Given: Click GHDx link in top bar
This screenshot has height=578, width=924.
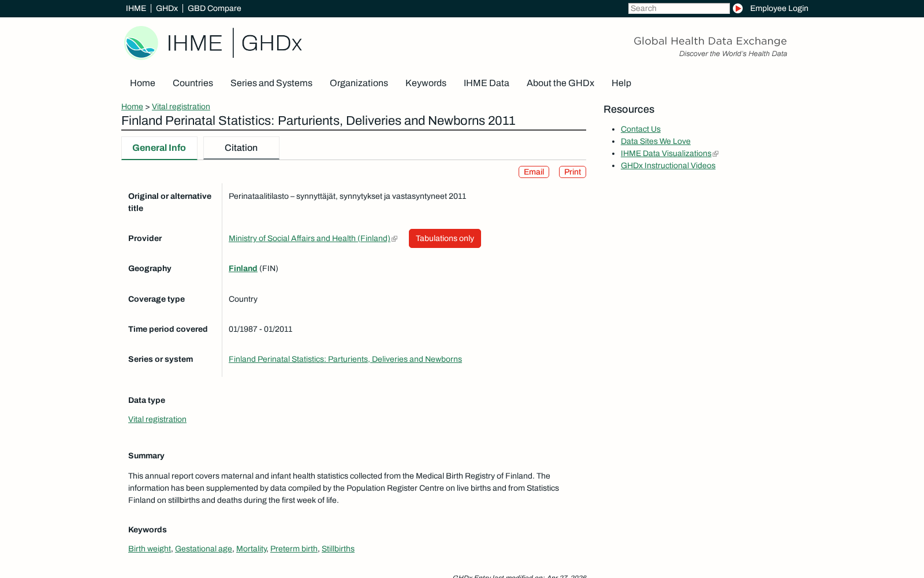Looking at the screenshot, I should click(167, 8).
